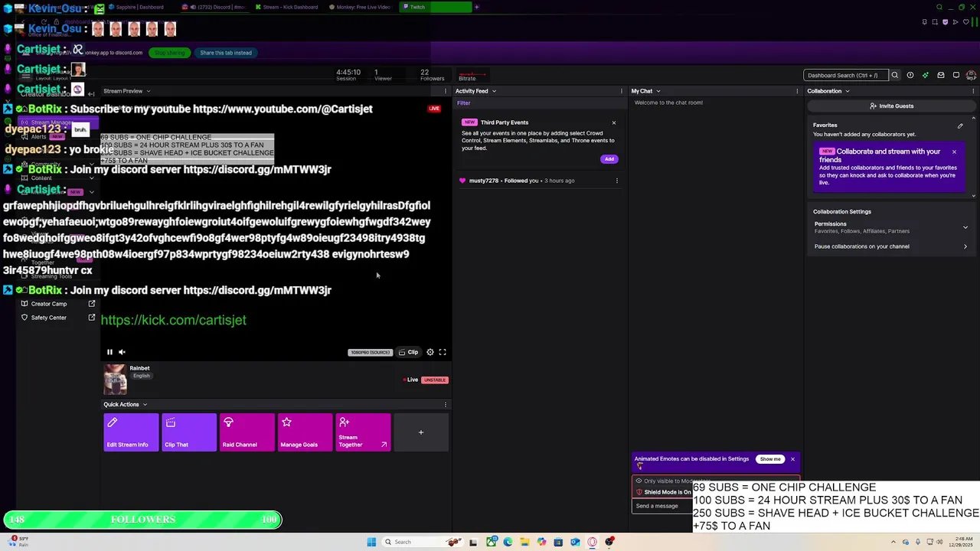
Task: Open the streamer profile thumbnail below the preview
Action: point(115,380)
